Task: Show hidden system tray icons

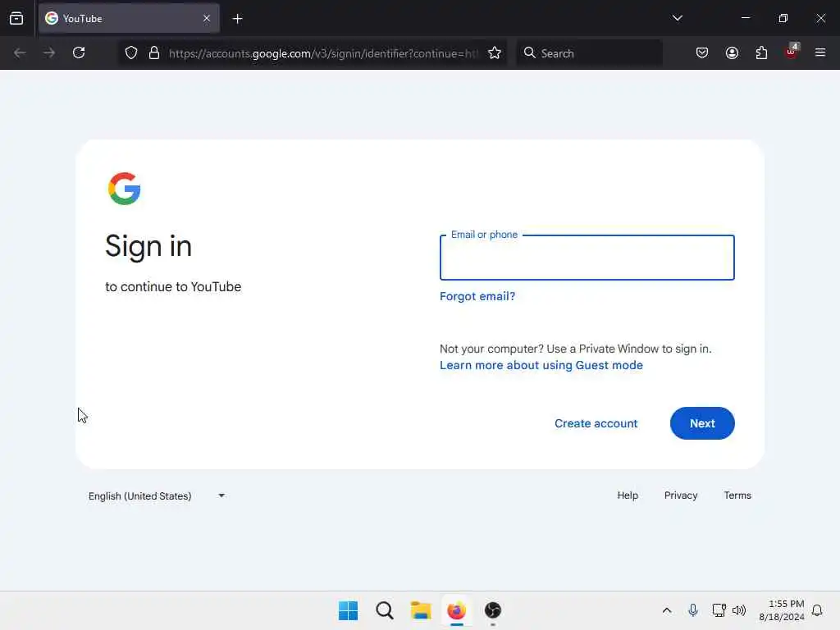Action: pyautogui.click(x=666, y=610)
